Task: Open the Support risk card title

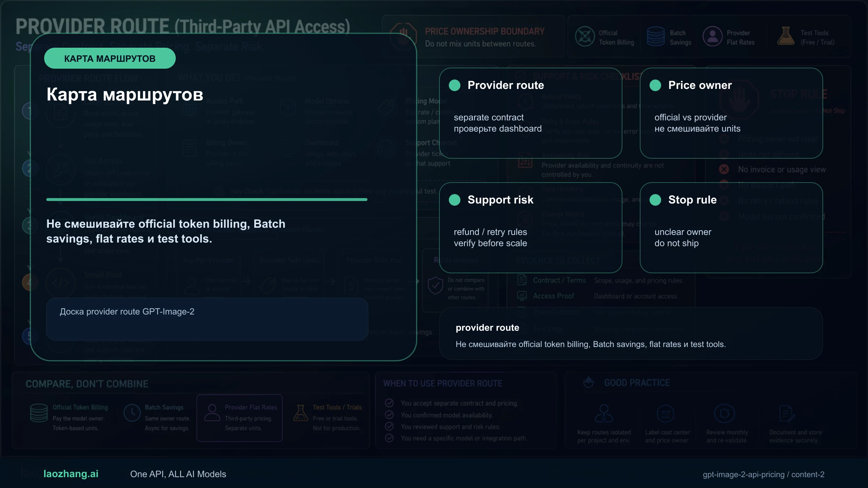Action: (x=501, y=200)
